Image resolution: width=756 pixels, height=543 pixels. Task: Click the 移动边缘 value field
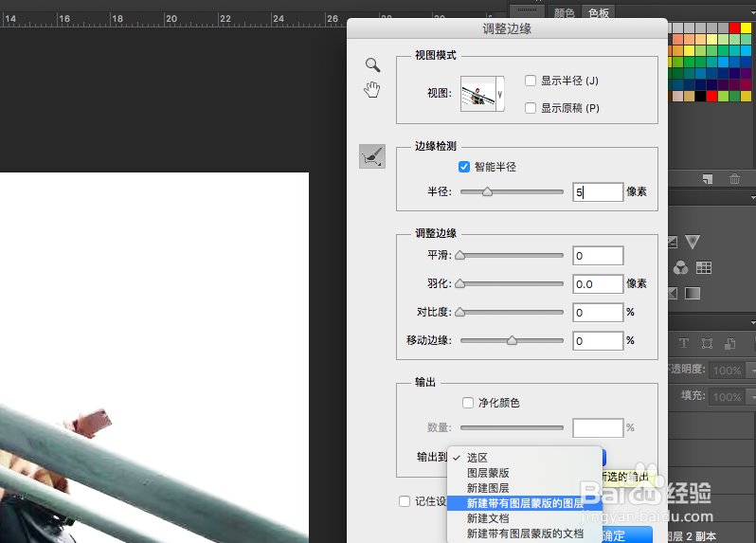pyautogui.click(x=598, y=341)
